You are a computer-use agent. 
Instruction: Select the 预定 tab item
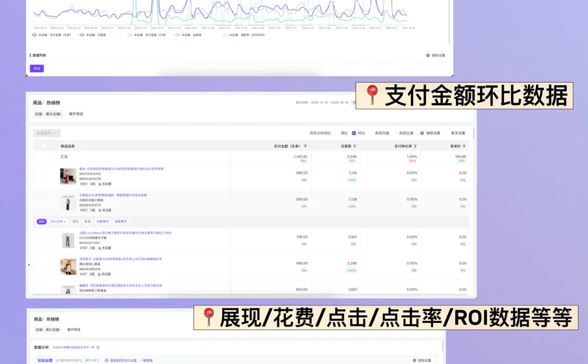coord(76,221)
